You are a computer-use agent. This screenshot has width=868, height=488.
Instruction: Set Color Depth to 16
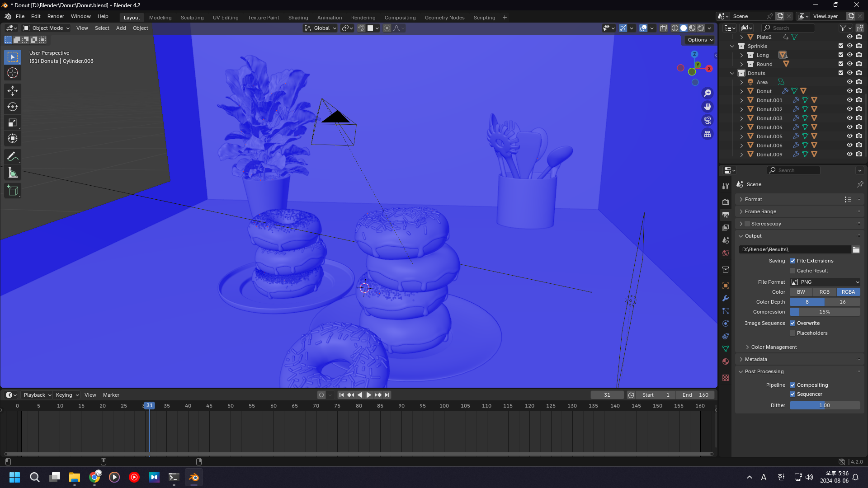[843, 302]
